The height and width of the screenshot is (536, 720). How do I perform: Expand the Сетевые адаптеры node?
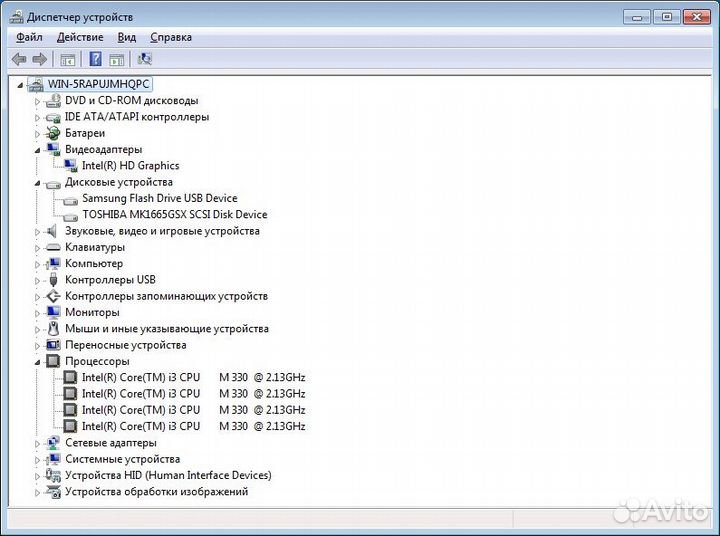pos(38,443)
